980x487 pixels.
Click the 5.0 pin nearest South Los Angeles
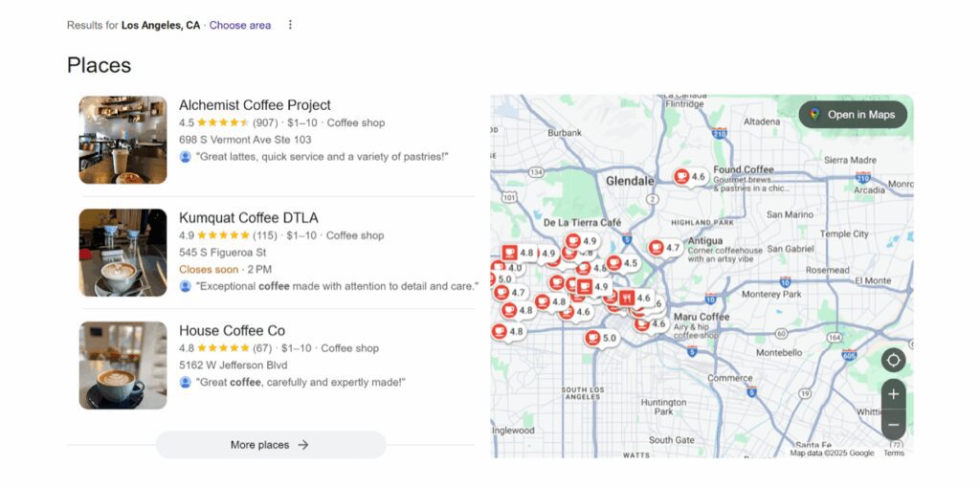(601, 338)
